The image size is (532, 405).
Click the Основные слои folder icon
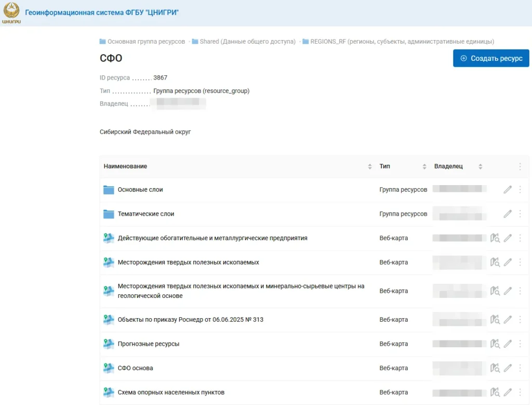tap(109, 190)
